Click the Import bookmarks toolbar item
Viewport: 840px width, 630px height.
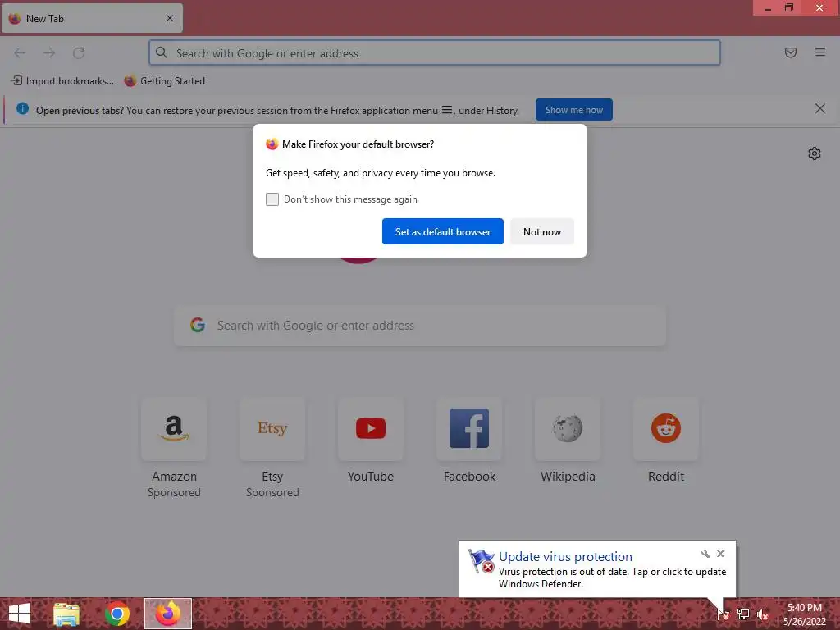pyautogui.click(x=62, y=81)
